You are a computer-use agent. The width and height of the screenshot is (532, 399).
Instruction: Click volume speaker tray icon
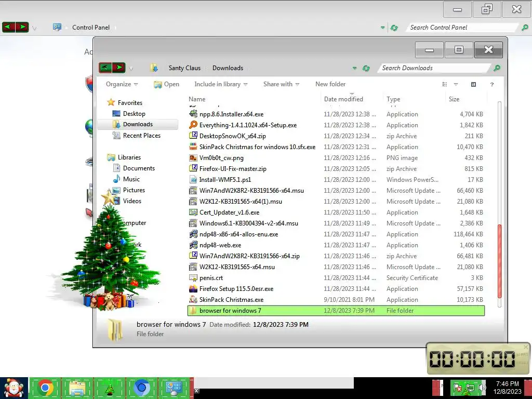click(x=482, y=387)
